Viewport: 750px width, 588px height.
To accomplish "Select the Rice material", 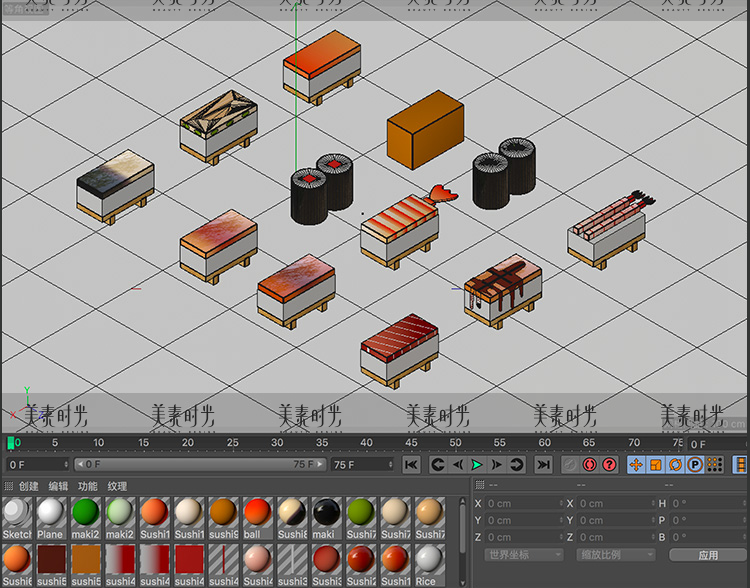I will 430,565.
